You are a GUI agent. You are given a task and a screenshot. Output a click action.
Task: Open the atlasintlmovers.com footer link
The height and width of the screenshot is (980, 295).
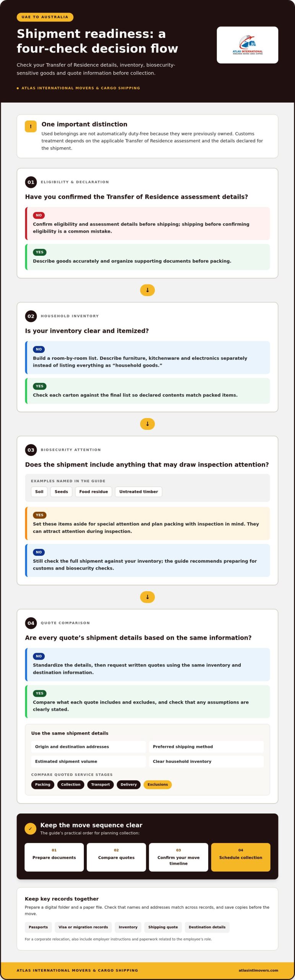click(x=258, y=970)
